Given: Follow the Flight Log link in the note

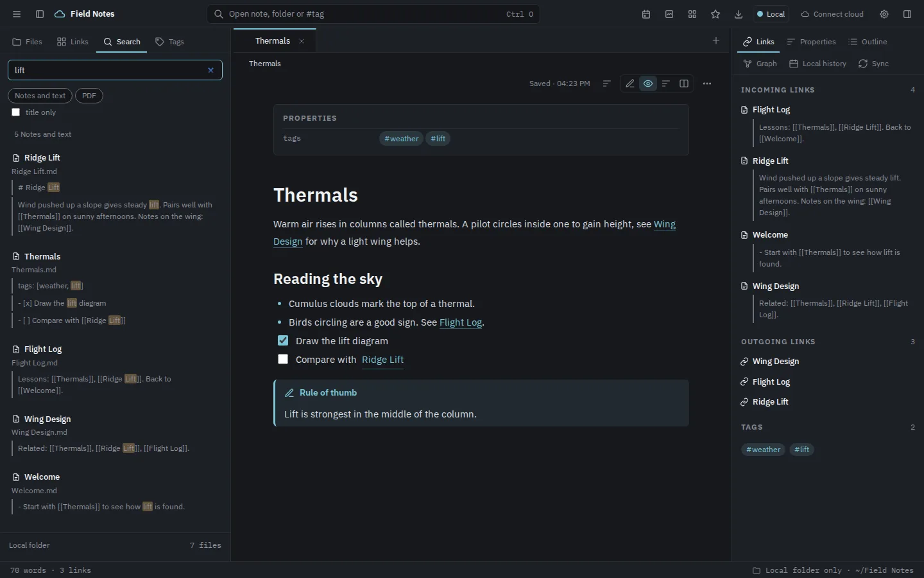Looking at the screenshot, I should 461,322.
